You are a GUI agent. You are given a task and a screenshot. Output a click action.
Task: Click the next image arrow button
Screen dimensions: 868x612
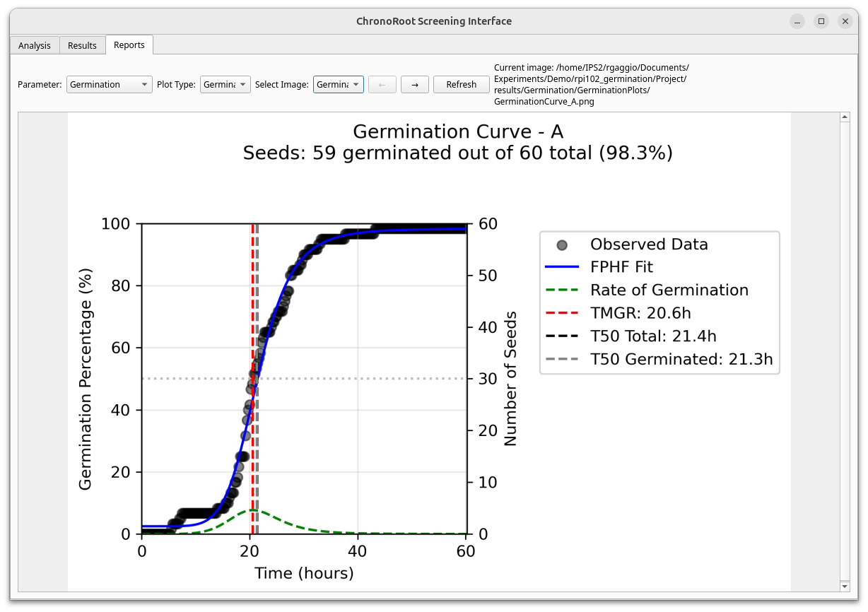click(414, 84)
